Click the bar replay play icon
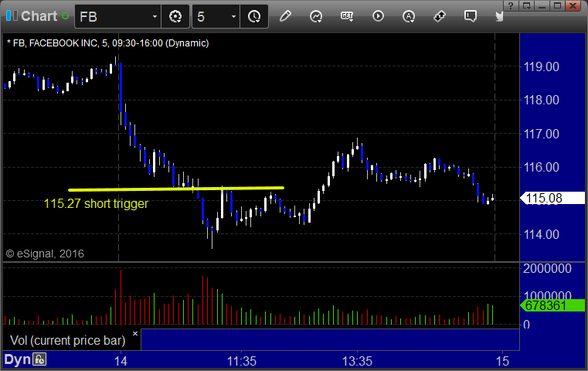The width and height of the screenshot is (588, 371). (x=378, y=16)
